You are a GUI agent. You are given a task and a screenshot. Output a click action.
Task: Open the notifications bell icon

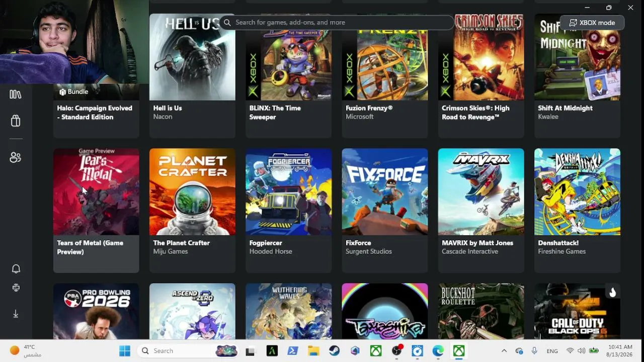coord(16,269)
